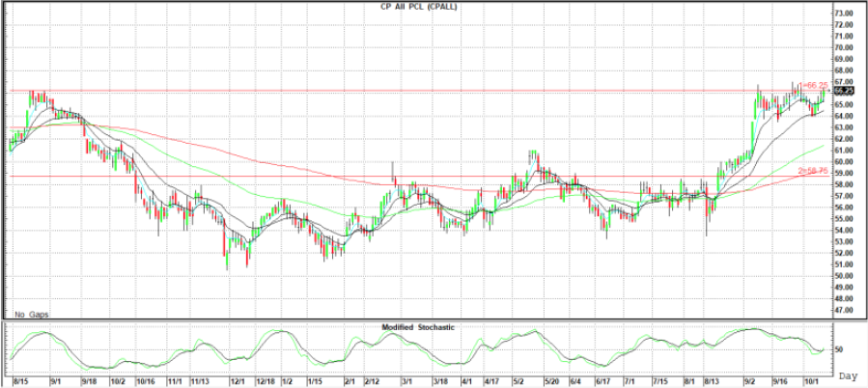Click the 12/18 date axis label

[x=266, y=382]
